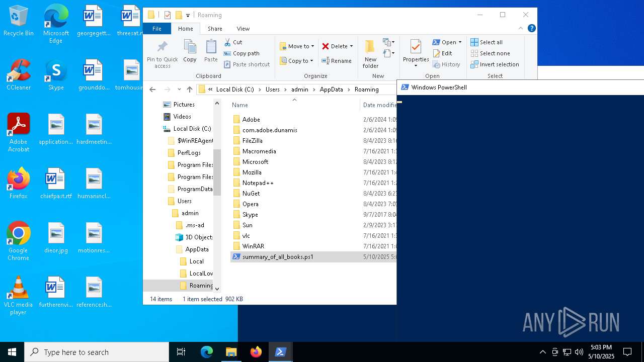Select chiefpast.rtf desktop file
Viewport: 644px width, 362px height.
point(56,184)
